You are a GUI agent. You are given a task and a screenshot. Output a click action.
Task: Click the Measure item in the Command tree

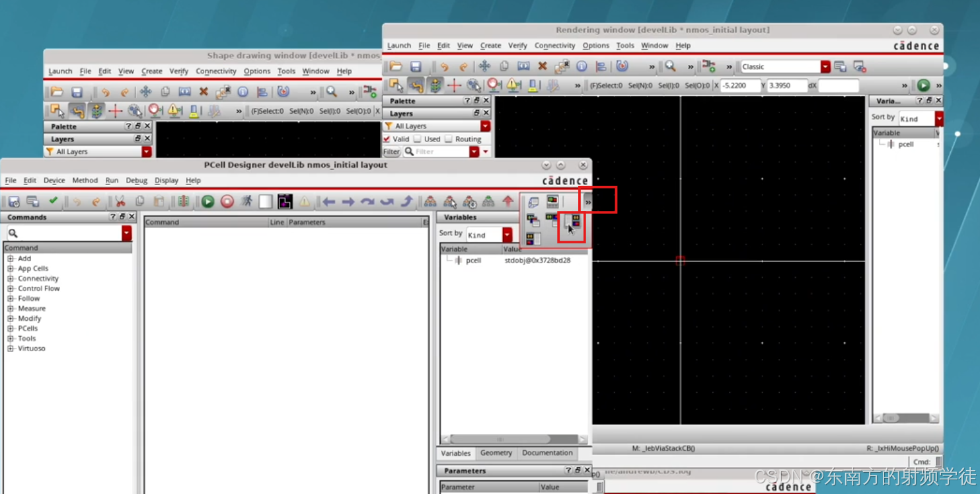(32, 308)
